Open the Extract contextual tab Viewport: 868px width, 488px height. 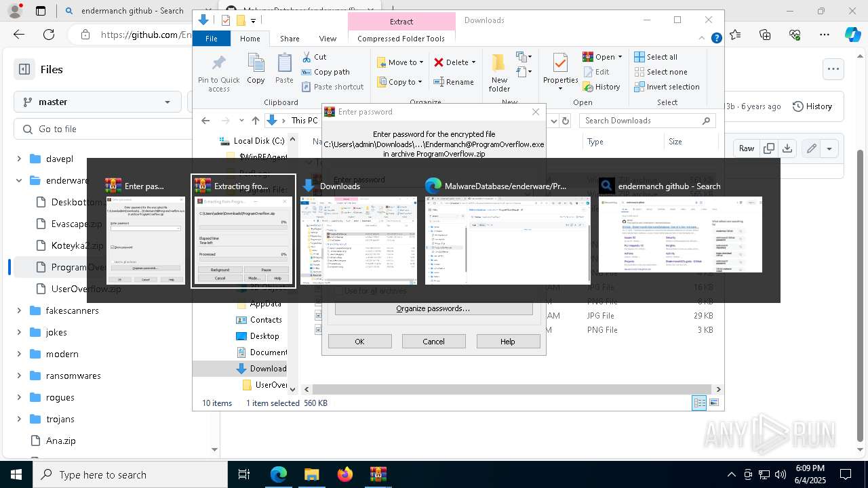click(401, 22)
